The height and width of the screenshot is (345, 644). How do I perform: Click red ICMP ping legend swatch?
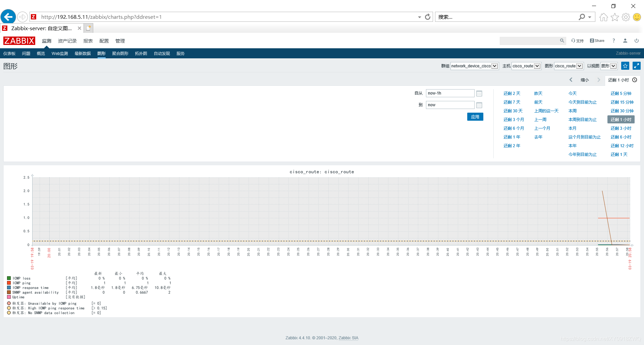[9, 283]
